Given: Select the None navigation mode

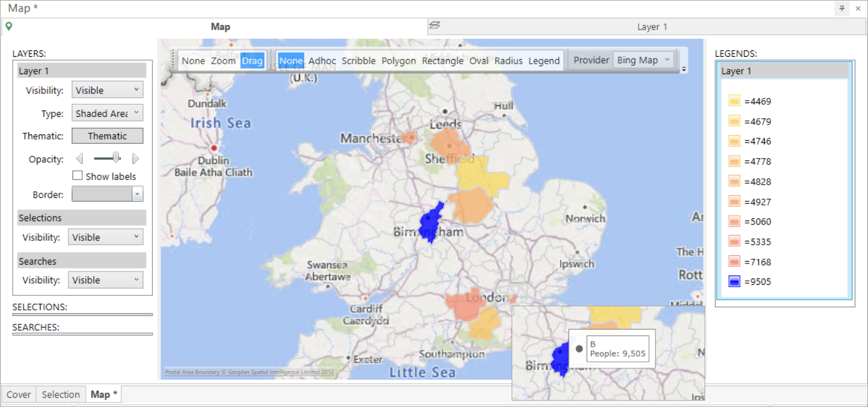Looking at the screenshot, I should 194,61.
